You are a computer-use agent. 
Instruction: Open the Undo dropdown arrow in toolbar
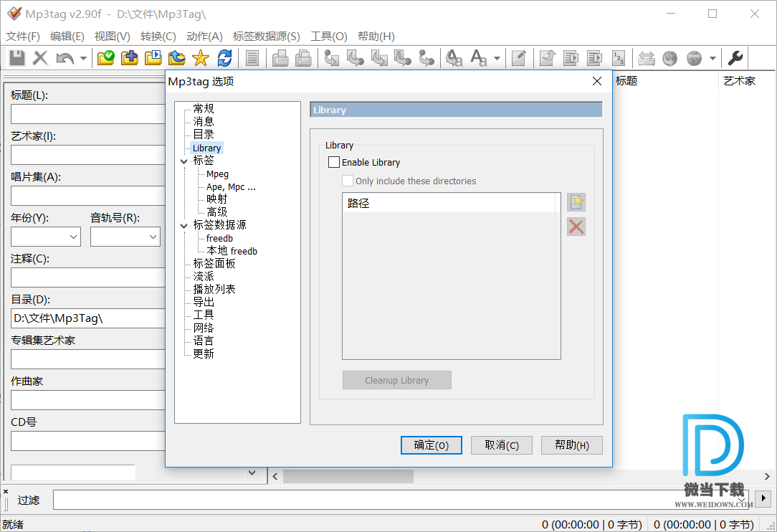coord(83,58)
